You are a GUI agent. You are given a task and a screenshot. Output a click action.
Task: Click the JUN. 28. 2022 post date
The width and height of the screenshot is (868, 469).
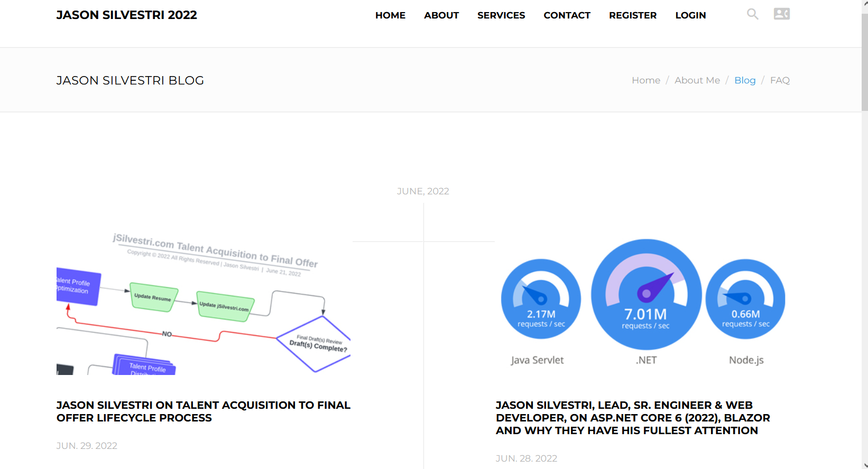[527, 458]
